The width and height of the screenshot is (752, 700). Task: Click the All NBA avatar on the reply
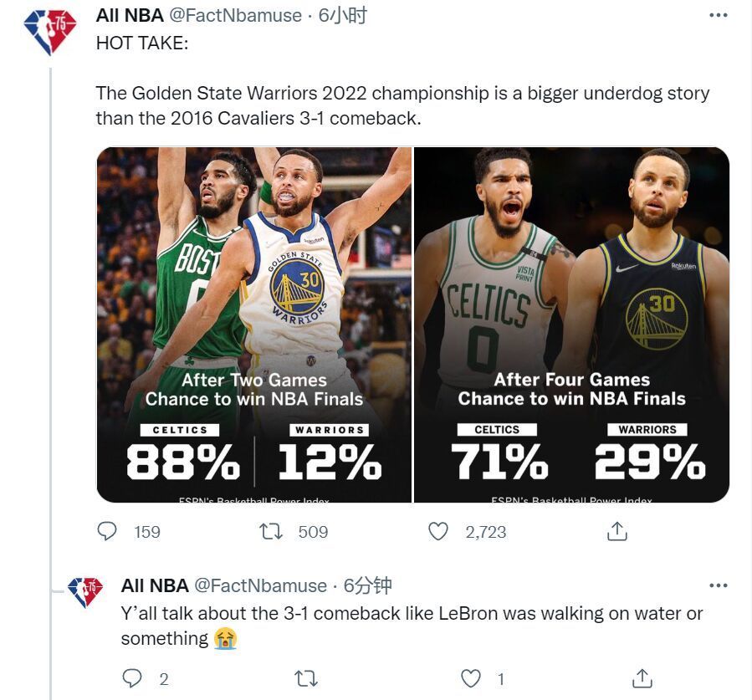[84, 591]
